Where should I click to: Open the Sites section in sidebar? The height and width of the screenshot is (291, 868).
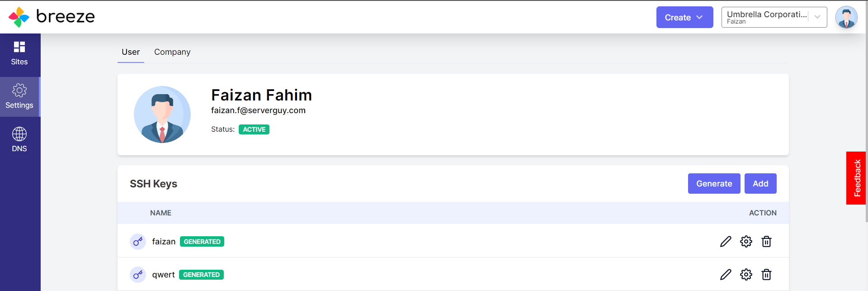pyautogui.click(x=19, y=54)
